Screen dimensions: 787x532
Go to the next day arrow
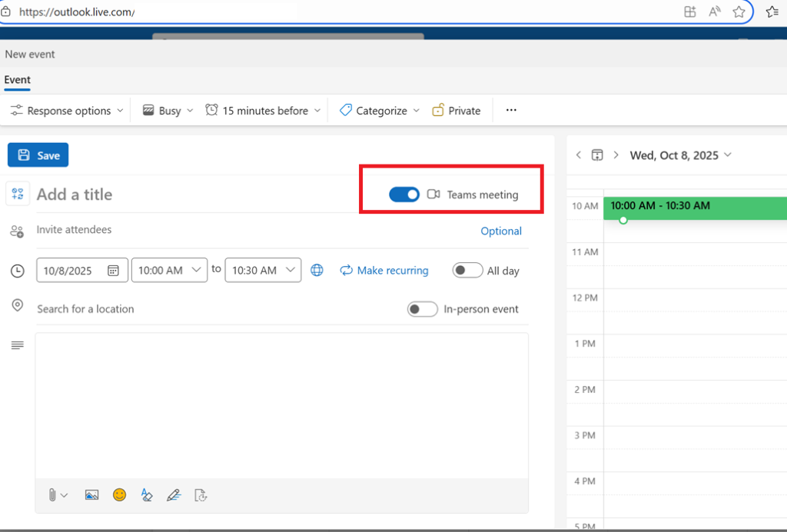coord(616,155)
